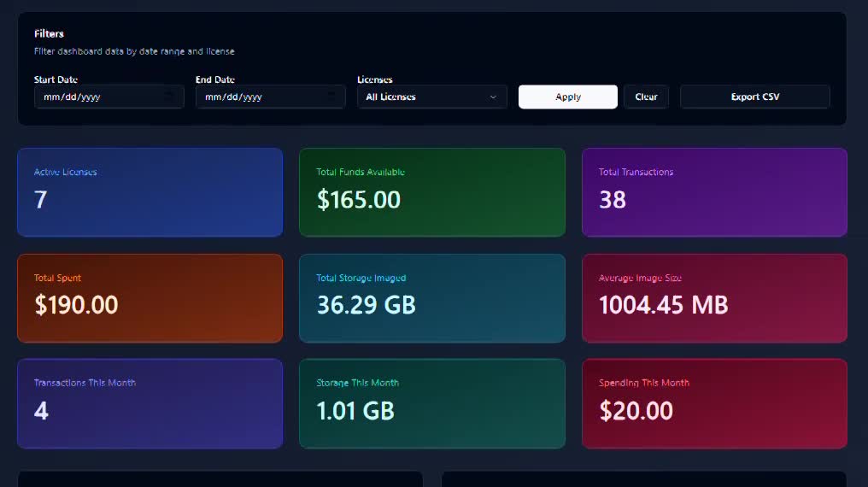Click the Total Spent card
868x487 pixels.
[x=150, y=297]
